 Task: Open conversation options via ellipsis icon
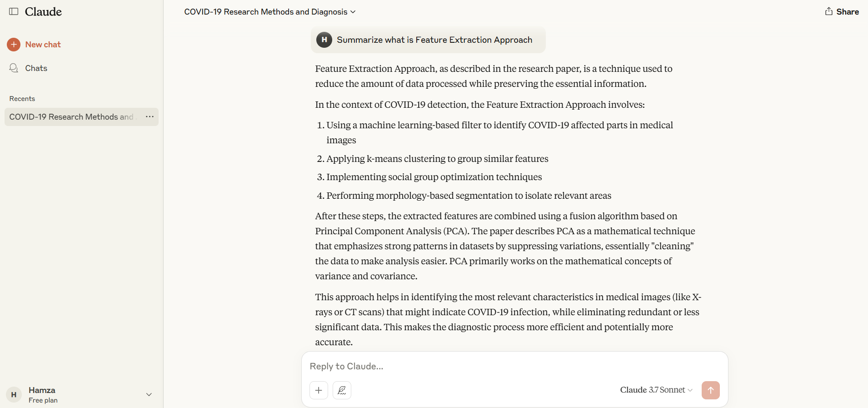tap(150, 117)
